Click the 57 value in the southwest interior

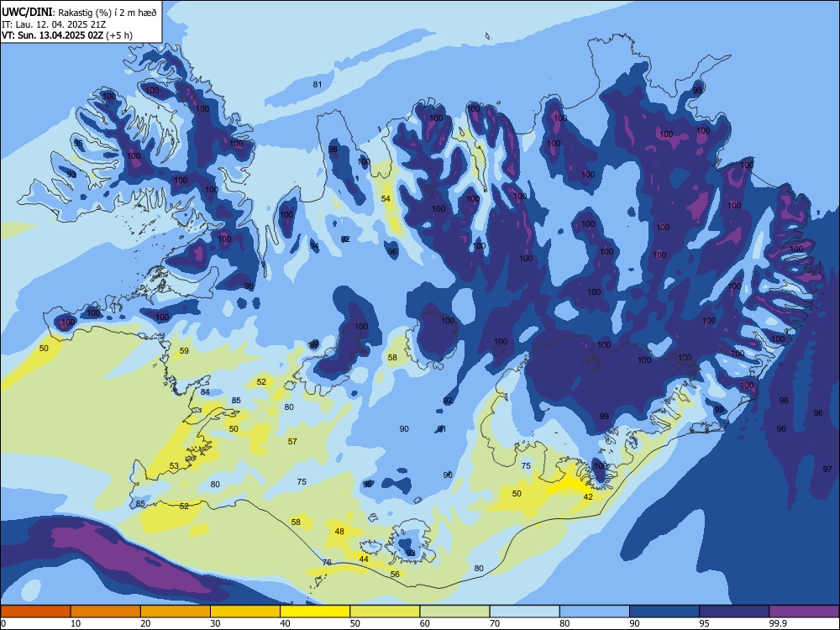292,442
